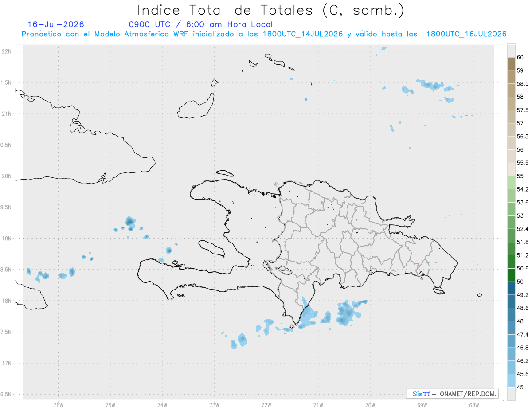The image size is (532, 411).
Task: Click the colorbar label "47.4"
Action: click(523, 334)
